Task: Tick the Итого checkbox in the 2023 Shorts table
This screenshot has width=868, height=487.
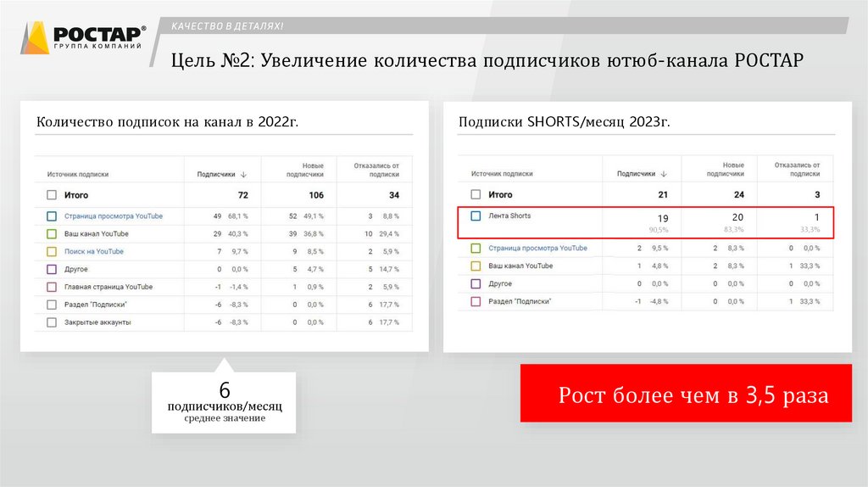Action: (x=476, y=194)
